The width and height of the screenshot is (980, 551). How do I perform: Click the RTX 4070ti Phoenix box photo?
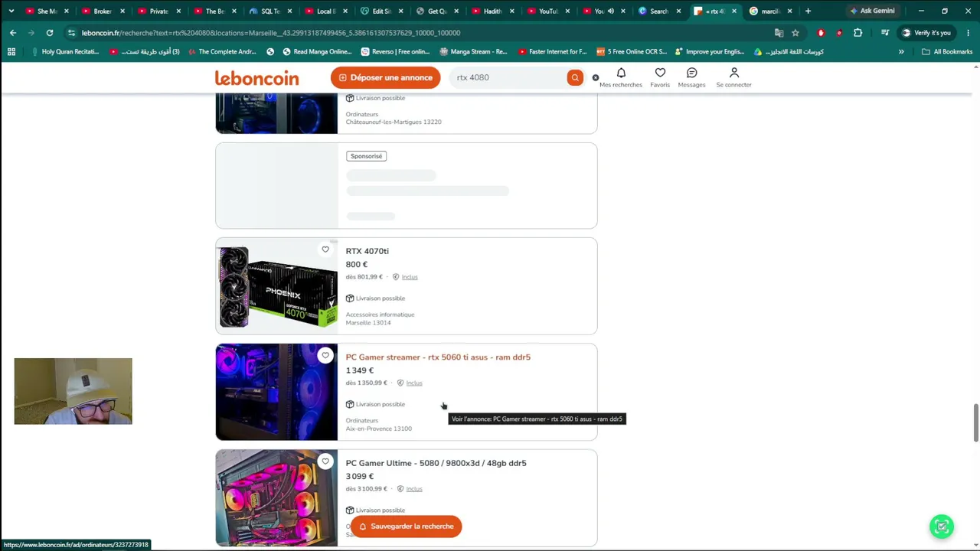point(276,286)
